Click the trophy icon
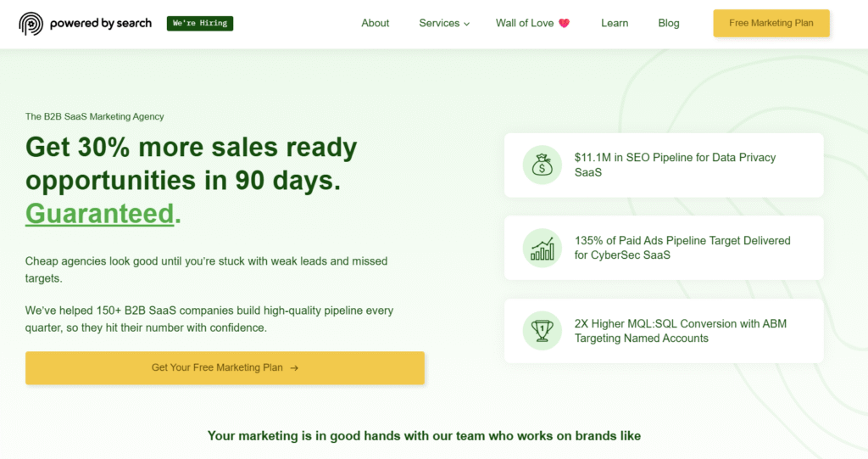The width and height of the screenshot is (868, 459). (542, 331)
